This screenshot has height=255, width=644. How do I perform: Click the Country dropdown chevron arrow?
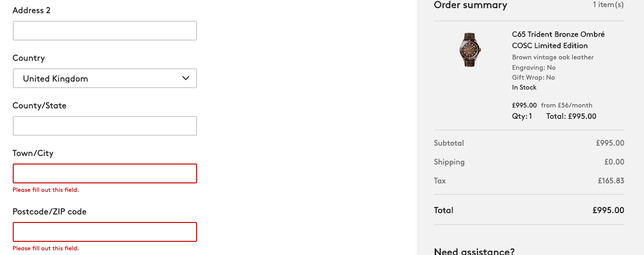tap(186, 78)
